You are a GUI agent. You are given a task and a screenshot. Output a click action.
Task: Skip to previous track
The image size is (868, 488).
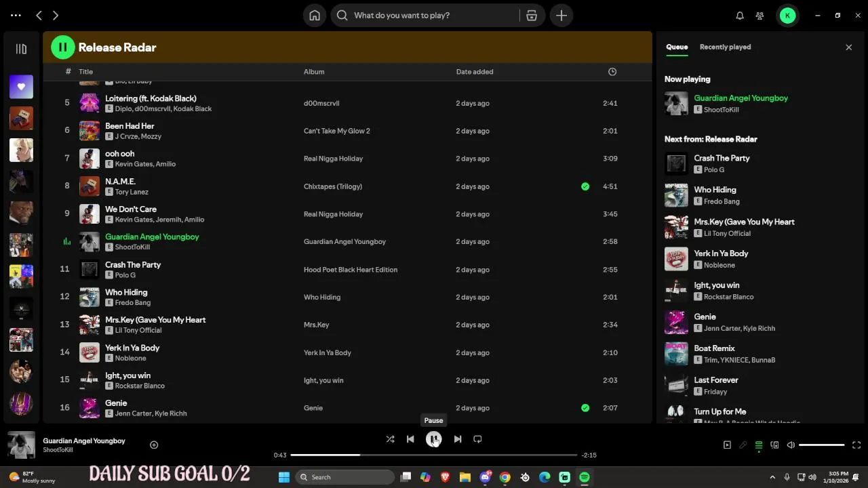410,439
